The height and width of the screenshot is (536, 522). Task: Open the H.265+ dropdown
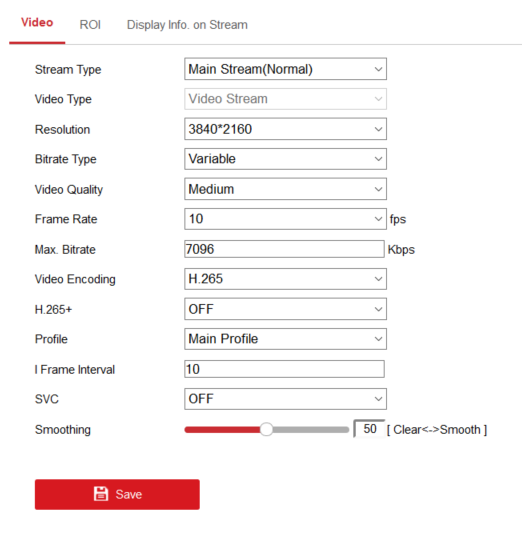(285, 309)
